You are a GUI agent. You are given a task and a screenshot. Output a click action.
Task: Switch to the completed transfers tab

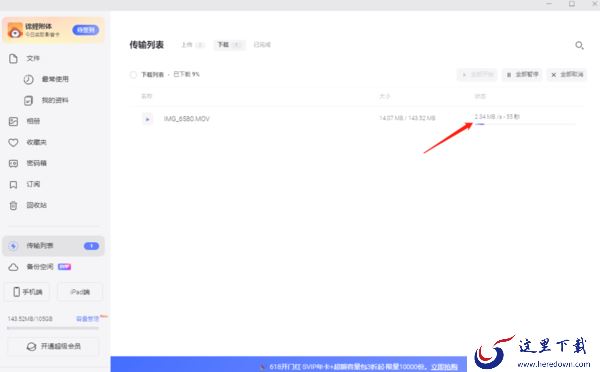[262, 45]
